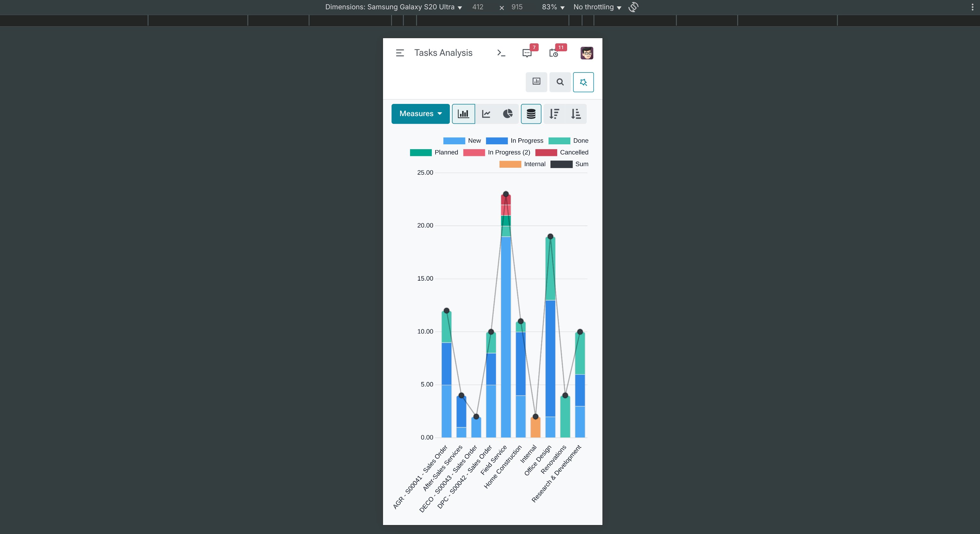The width and height of the screenshot is (980, 534).
Task: Toggle the Internal legend series
Action: pos(522,164)
